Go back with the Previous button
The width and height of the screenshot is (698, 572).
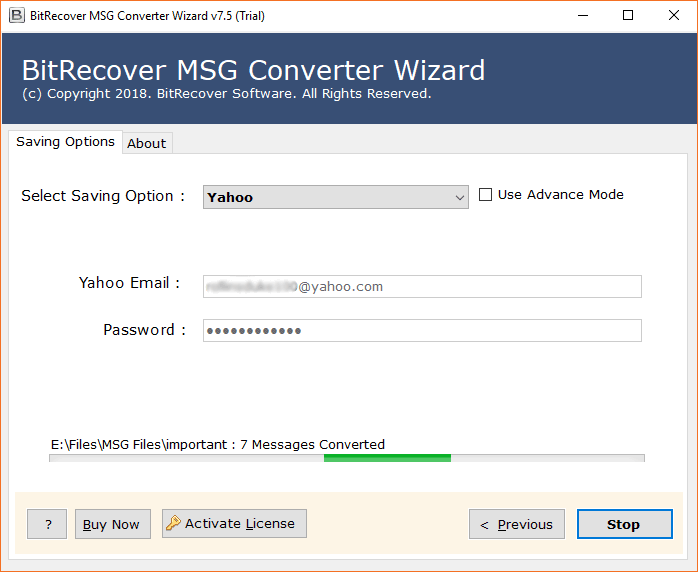pyautogui.click(x=517, y=524)
